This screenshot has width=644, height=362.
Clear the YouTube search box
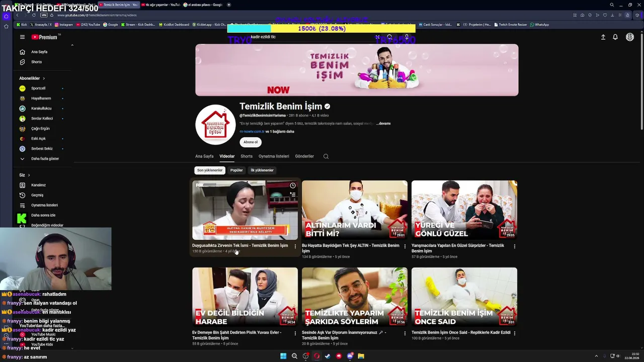(377, 37)
